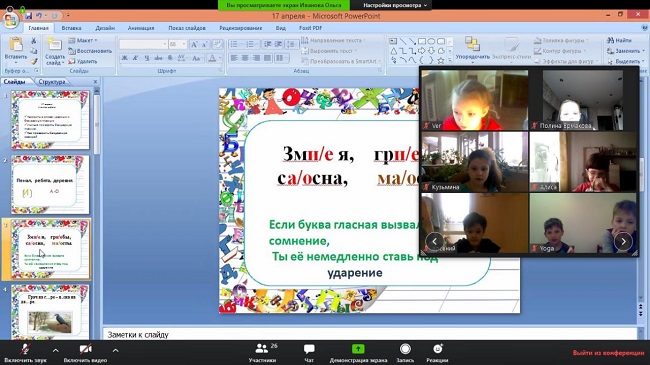Expand the arrow next to video button

[x=116, y=350]
